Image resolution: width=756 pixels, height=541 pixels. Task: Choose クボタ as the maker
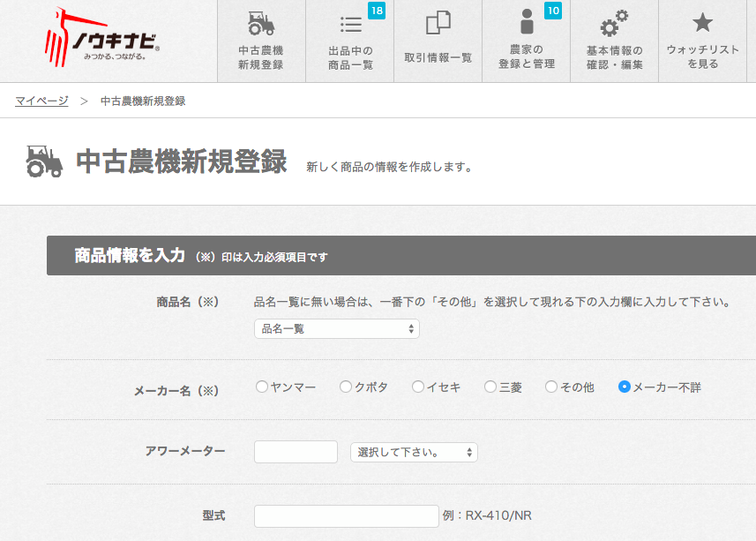tap(346, 387)
